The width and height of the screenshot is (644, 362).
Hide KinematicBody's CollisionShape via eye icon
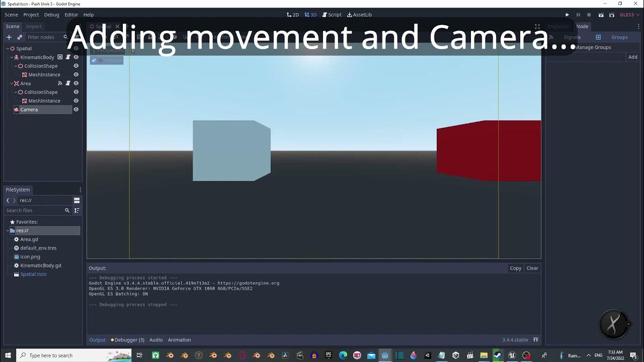76,66
